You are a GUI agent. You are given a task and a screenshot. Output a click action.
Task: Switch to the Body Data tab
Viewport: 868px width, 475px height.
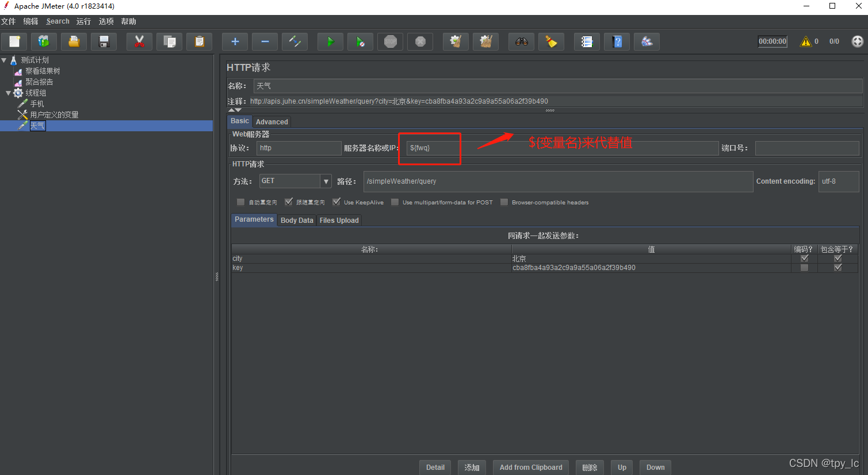click(x=297, y=221)
